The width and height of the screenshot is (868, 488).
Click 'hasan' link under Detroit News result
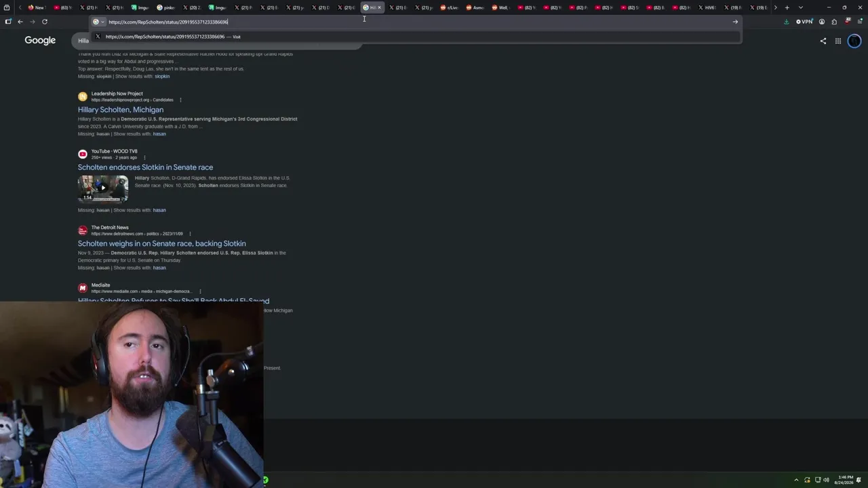click(x=159, y=268)
